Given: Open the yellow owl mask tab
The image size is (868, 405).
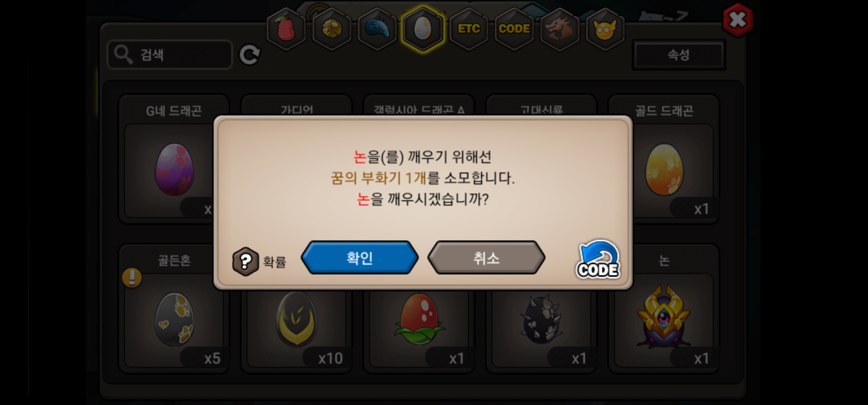Looking at the screenshot, I should point(605,29).
